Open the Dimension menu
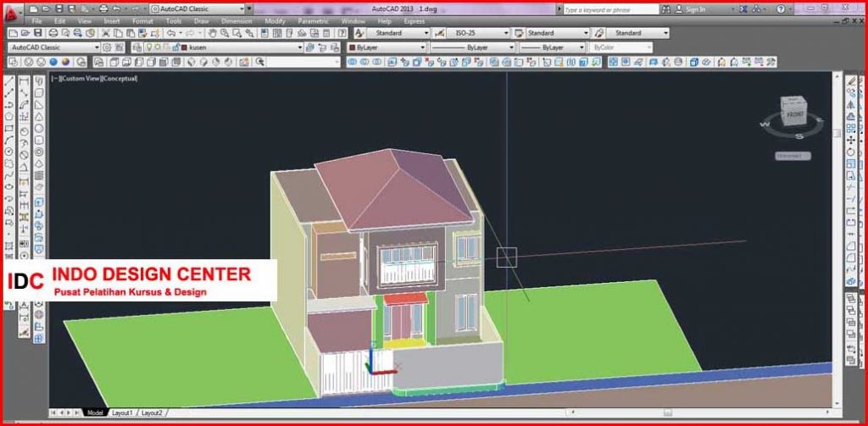The image size is (868, 426). [x=236, y=21]
